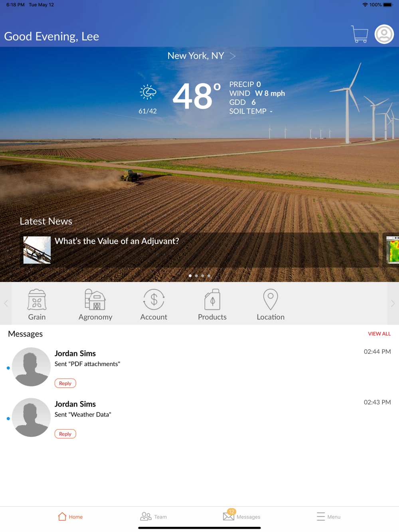Open the message sent at 02:44 PM
Viewport: 399px width, 532px height.
click(199, 368)
